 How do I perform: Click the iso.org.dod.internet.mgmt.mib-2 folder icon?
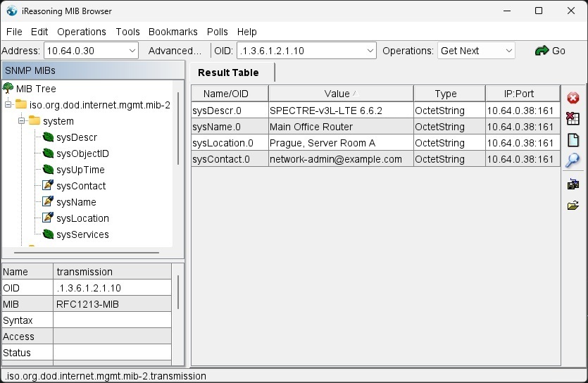point(21,105)
